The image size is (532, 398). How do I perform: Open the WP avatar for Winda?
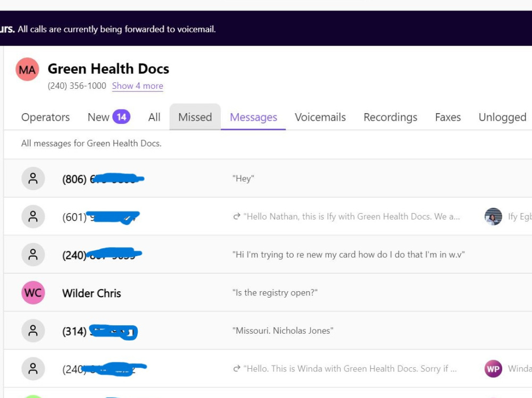(493, 368)
